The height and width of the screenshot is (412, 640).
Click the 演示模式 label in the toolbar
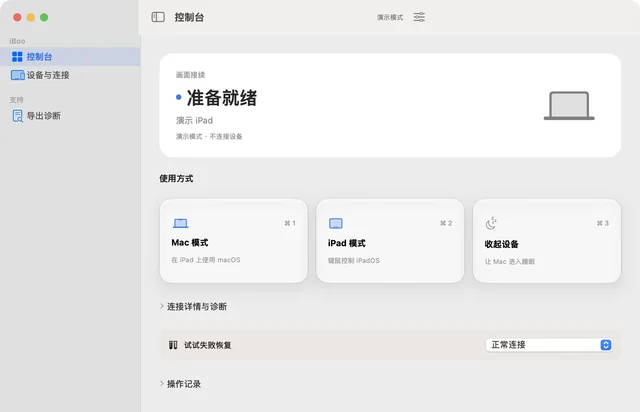tap(390, 17)
